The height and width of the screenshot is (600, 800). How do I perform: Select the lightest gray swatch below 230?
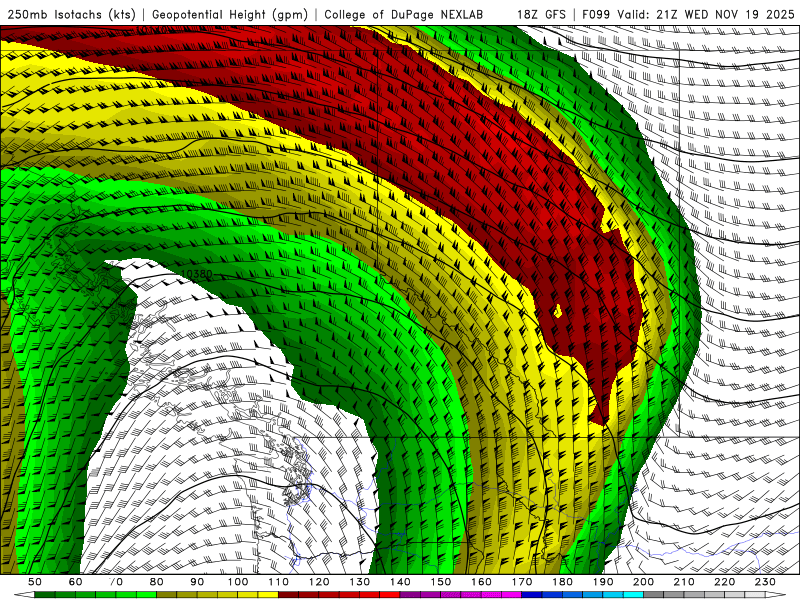click(755, 595)
